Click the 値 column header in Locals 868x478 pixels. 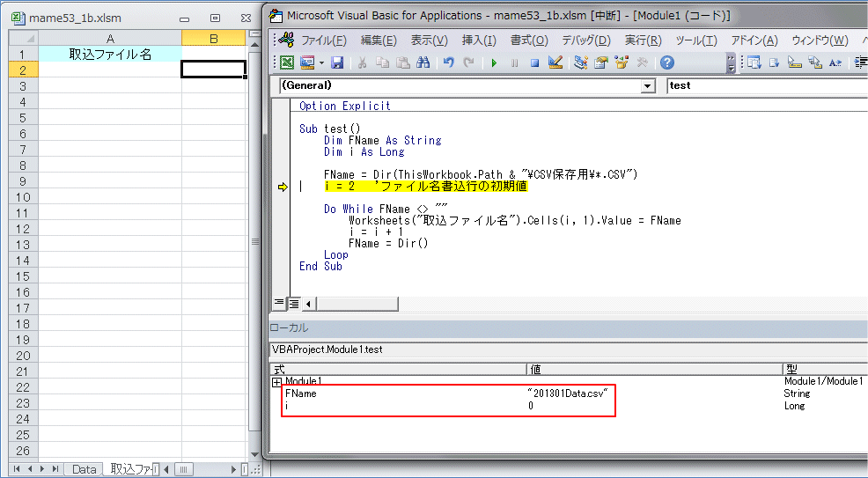tap(653, 369)
